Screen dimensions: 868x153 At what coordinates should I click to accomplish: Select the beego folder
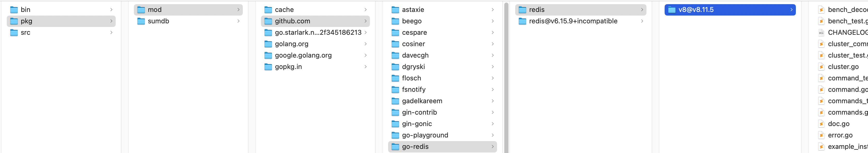[411, 21]
